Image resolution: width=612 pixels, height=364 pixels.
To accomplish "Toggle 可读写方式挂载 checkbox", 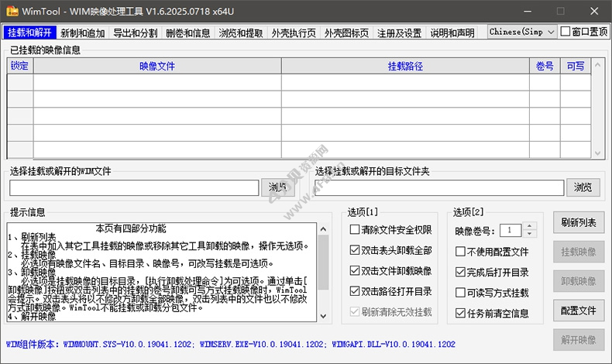I will pos(461,293).
